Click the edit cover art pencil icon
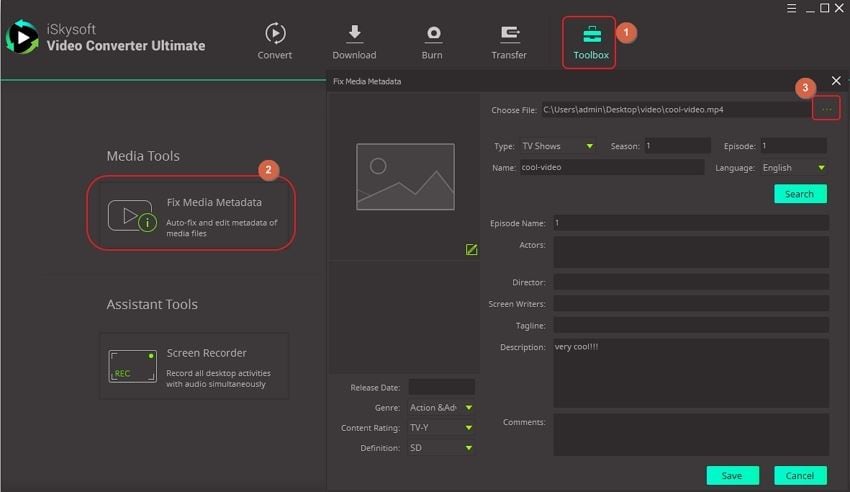850x492 pixels. pyautogui.click(x=471, y=249)
